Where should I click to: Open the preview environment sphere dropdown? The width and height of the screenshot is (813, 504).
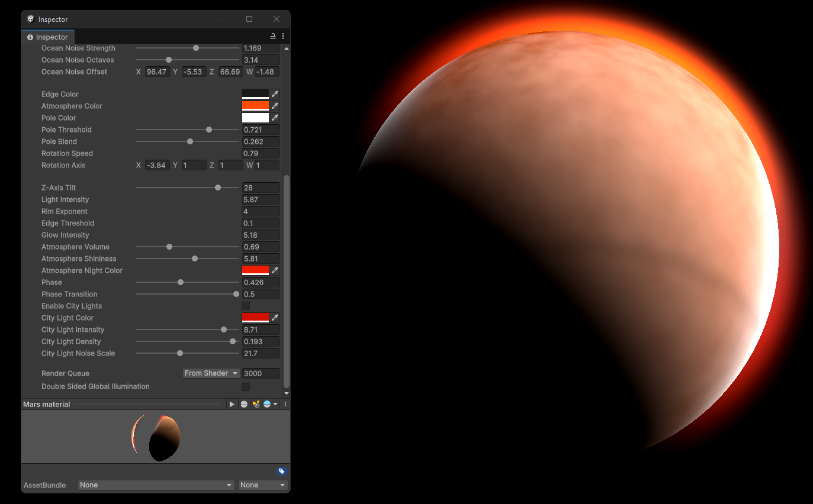pos(270,404)
